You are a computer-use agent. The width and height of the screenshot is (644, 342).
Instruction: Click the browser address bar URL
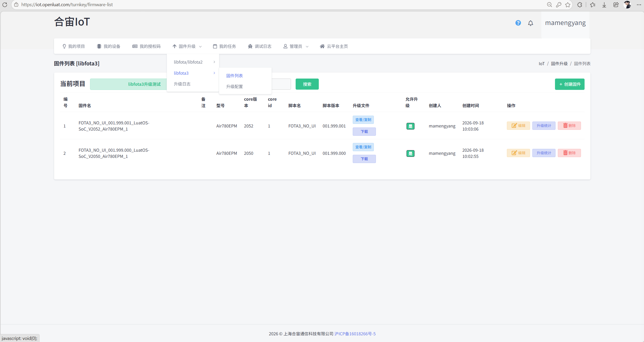pyautogui.click(x=67, y=5)
